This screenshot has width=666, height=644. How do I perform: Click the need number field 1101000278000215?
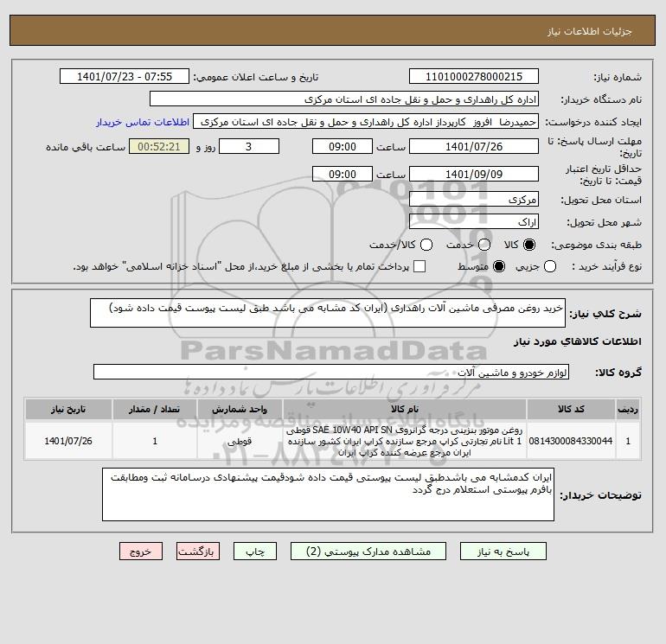[474, 76]
